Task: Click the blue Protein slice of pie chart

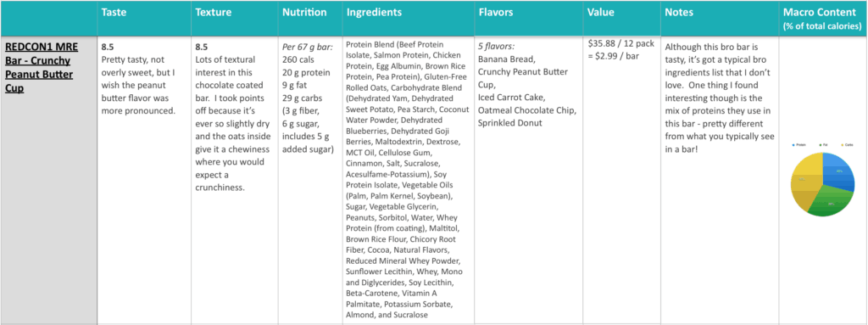Action: click(x=837, y=171)
